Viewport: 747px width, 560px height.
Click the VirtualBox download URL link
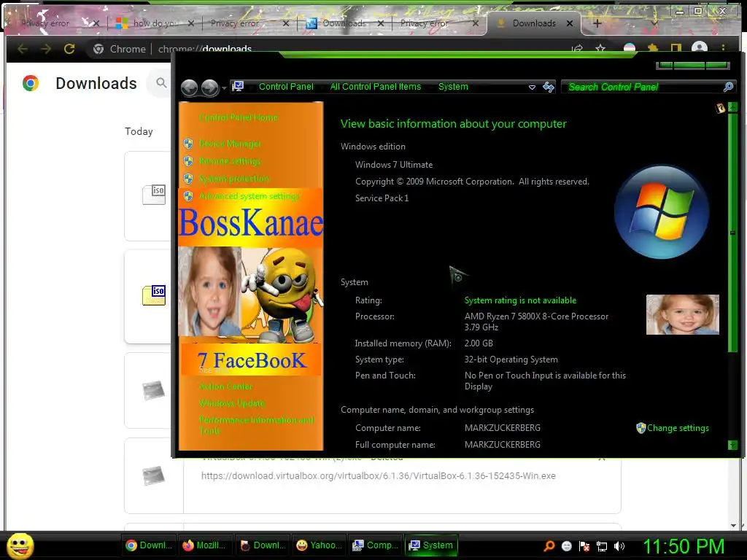pos(379,475)
